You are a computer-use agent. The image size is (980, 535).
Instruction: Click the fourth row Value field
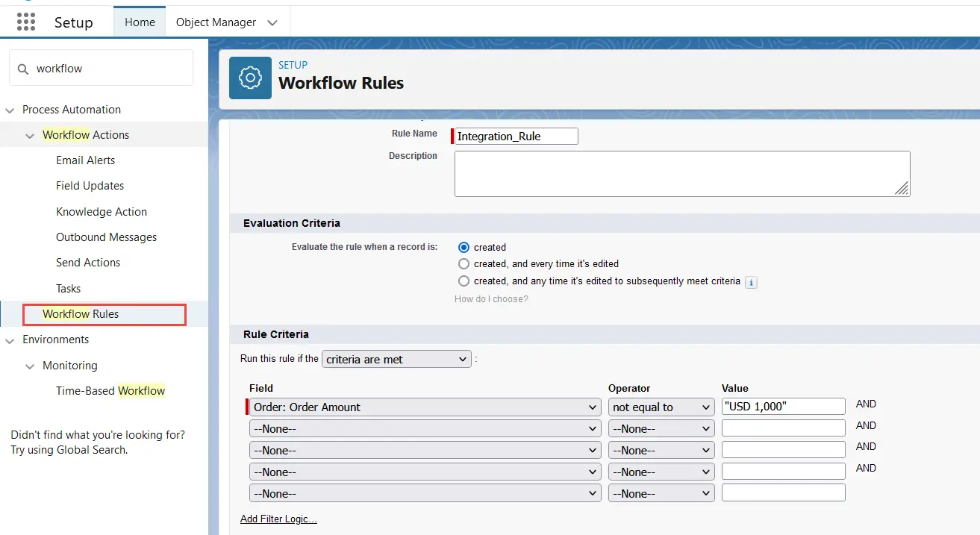(x=784, y=472)
